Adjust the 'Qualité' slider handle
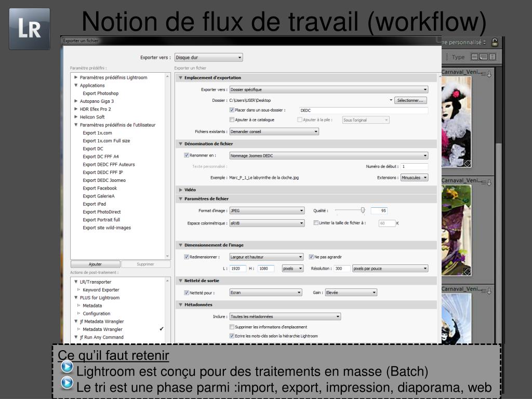Screen dimensions: 532x399 (363, 210)
